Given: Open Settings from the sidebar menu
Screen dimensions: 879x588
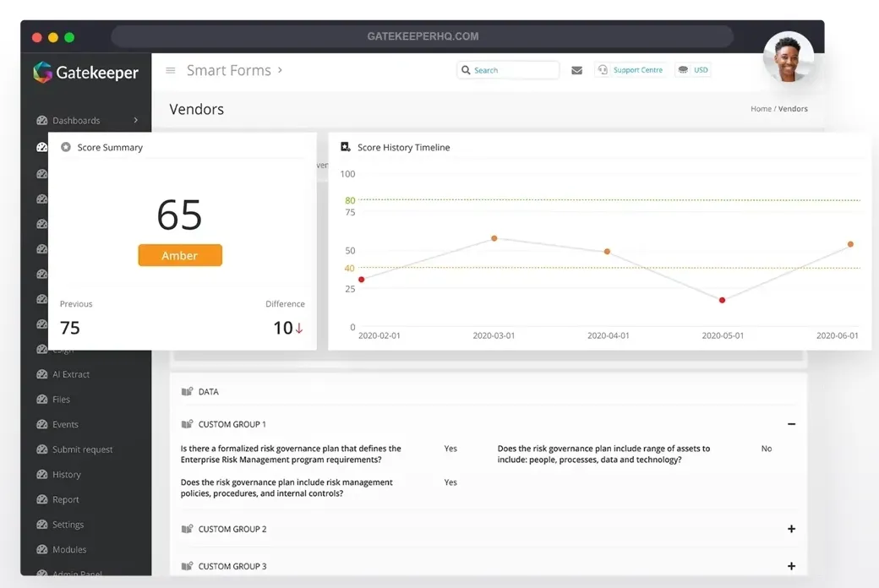Looking at the screenshot, I should [68, 525].
